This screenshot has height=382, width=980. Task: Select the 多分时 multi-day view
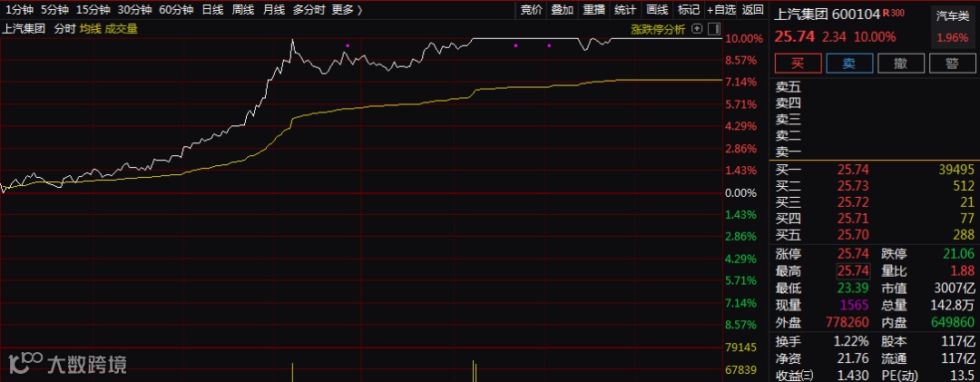[x=309, y=9]
